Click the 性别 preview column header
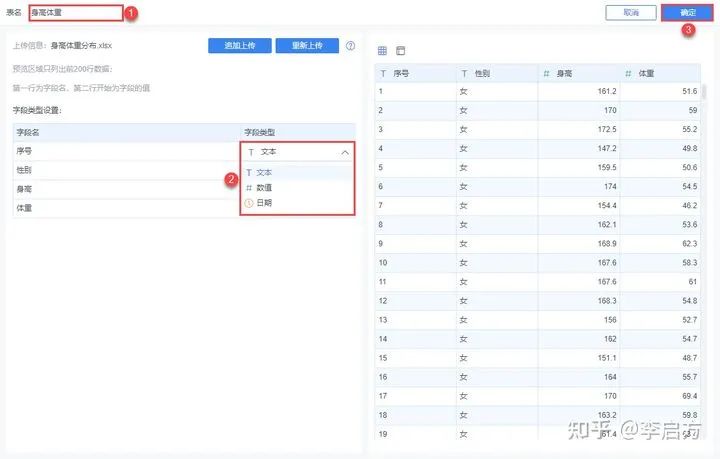The image size is (720, 459). pos(497,73)
